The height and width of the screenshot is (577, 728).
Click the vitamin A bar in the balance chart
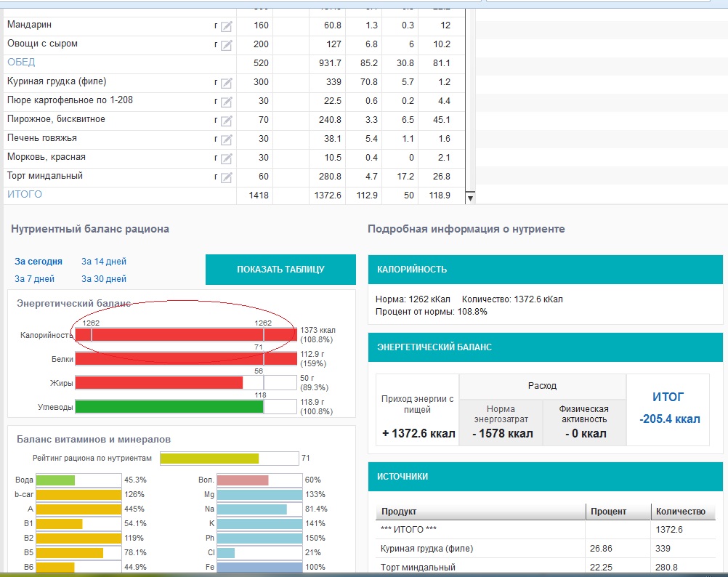tap(78, 509)
